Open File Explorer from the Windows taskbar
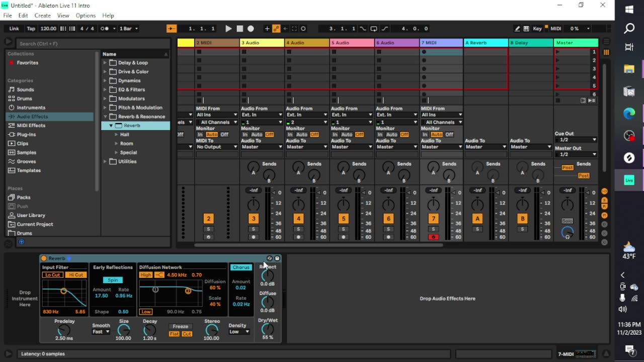This screenshot has height=362, width=644. coord(629,69)
